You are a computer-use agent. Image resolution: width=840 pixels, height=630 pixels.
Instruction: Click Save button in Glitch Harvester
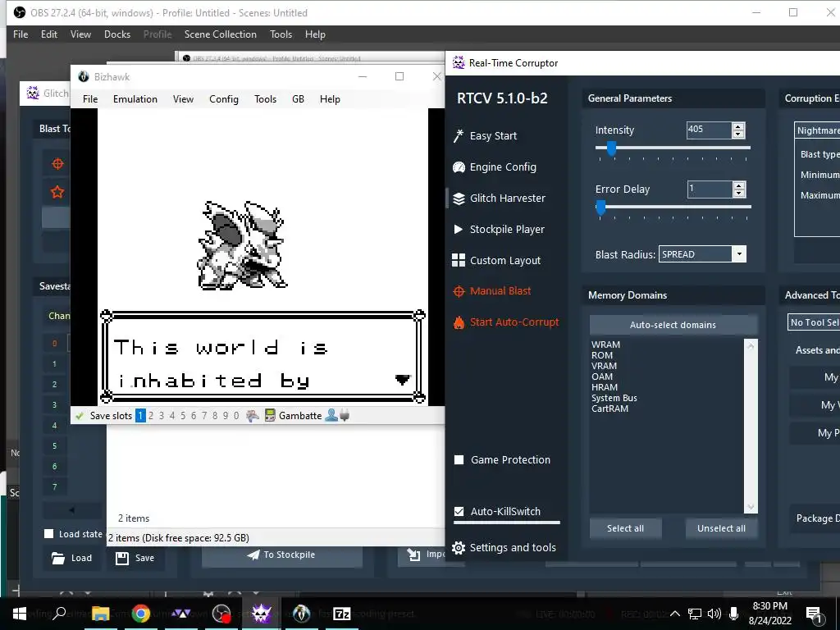[135, 558]
